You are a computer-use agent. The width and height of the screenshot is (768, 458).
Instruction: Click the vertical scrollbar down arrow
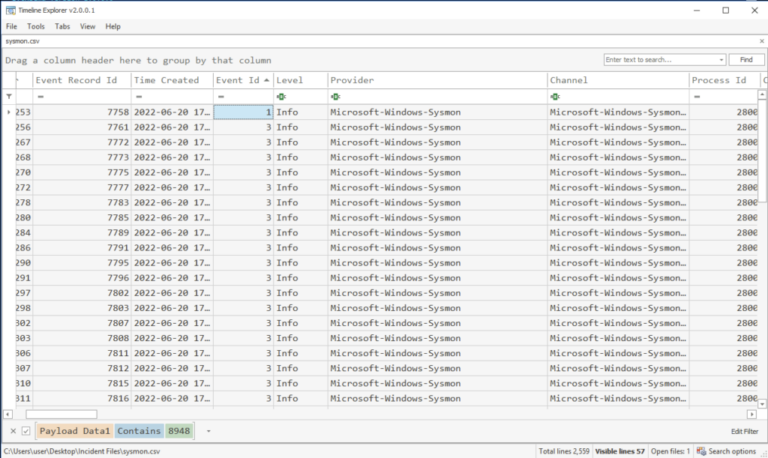point(763,403)
